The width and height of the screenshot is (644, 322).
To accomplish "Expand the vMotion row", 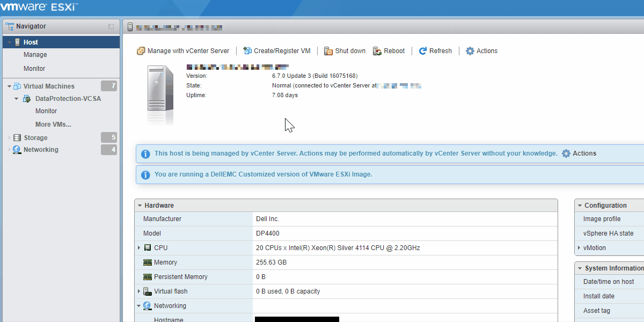I will (x=579, y=248).
